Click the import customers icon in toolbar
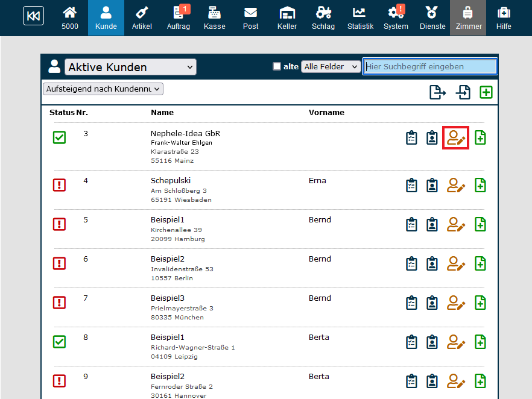The image size is (532, 399). coord(463,92)
